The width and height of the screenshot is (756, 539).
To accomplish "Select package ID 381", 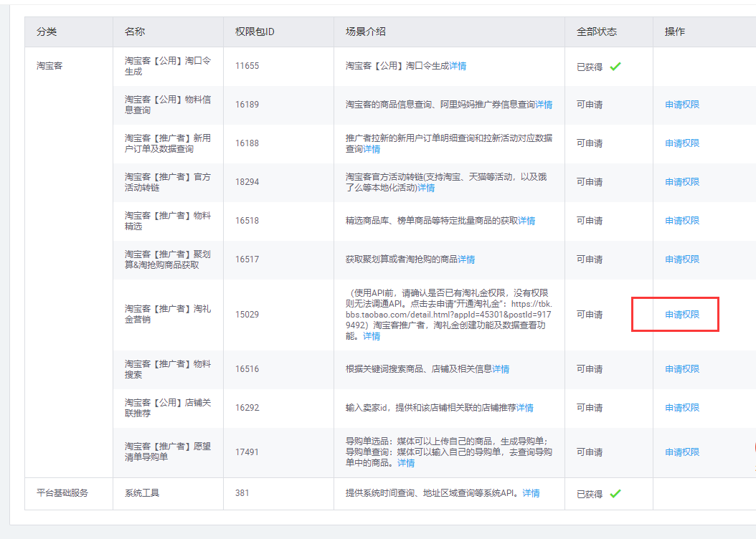I will point(242,492).
